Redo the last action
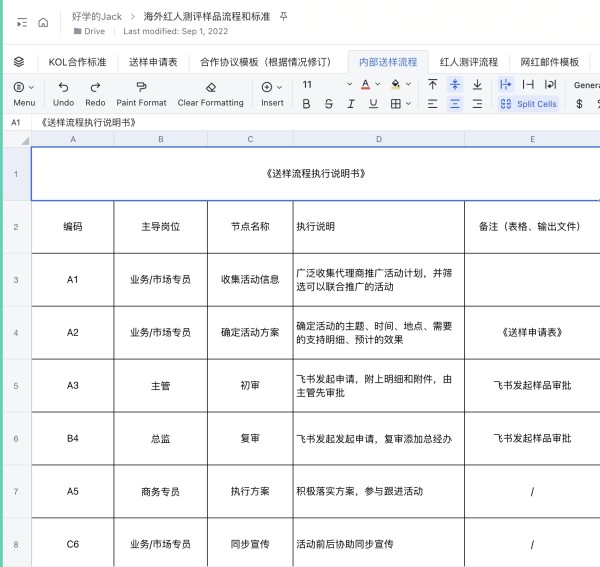The width and height of the screenshot is (600, 567). 95,94
